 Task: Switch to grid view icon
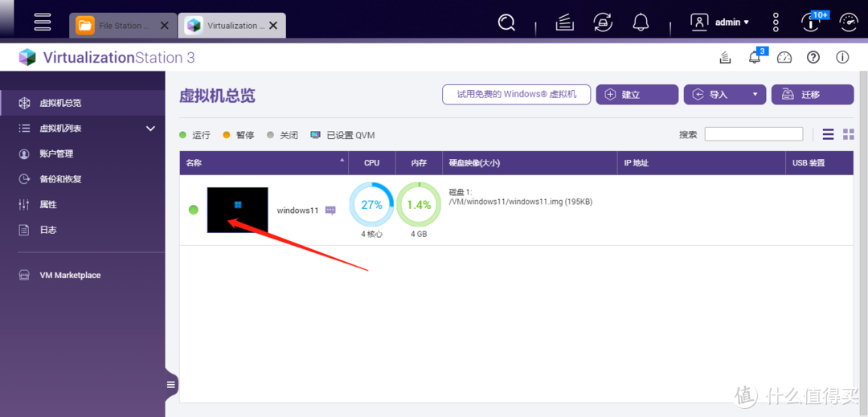pos(849,134)
